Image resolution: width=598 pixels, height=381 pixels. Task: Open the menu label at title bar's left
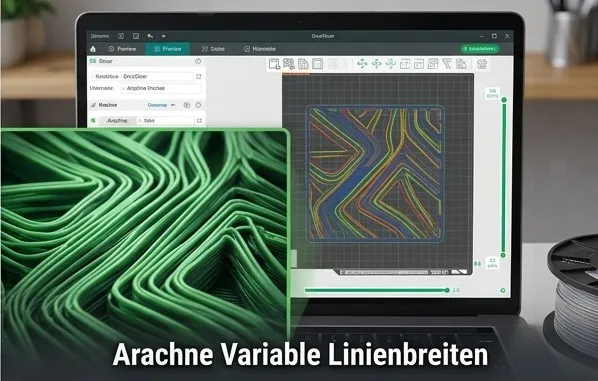click(100, 36)
